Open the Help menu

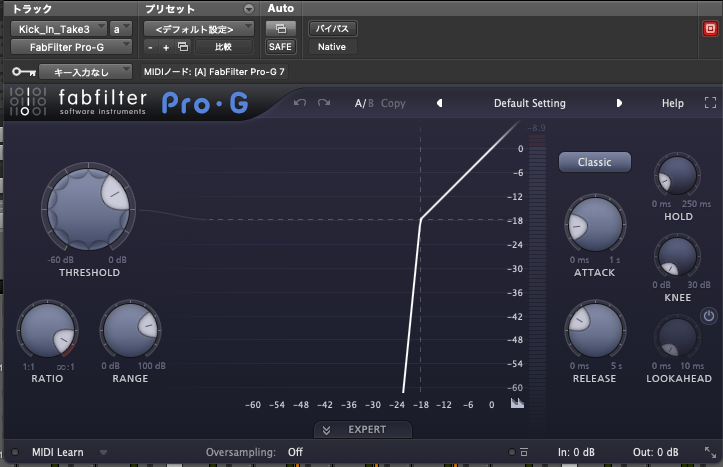pyautogui.click(x=672, y=103)
